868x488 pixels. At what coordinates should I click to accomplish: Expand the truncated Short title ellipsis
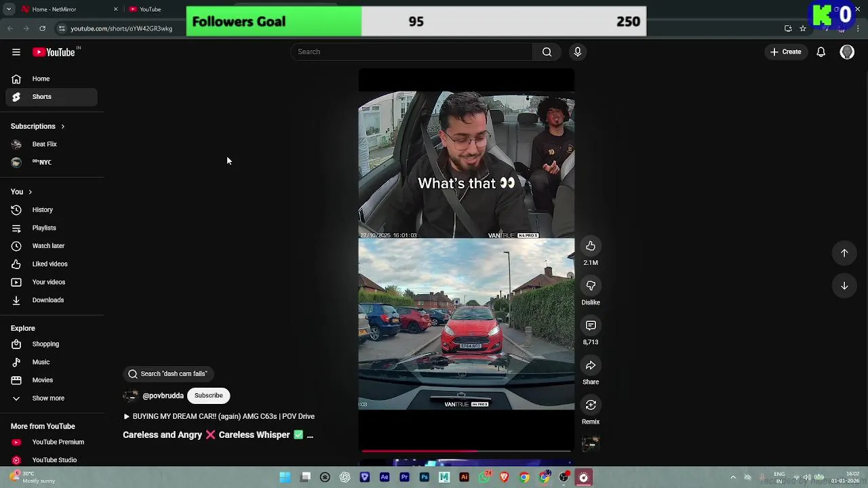(x=310, y=435)
